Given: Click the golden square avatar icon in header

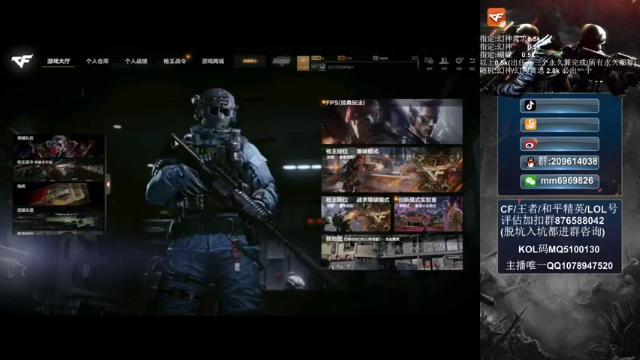Looking at the screenshot, I should 303,63.
